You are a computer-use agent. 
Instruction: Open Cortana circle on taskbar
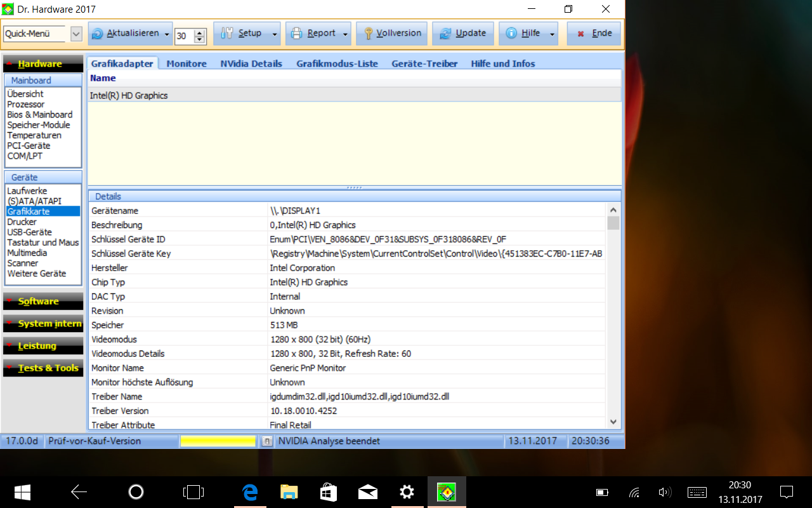point(136,492)
